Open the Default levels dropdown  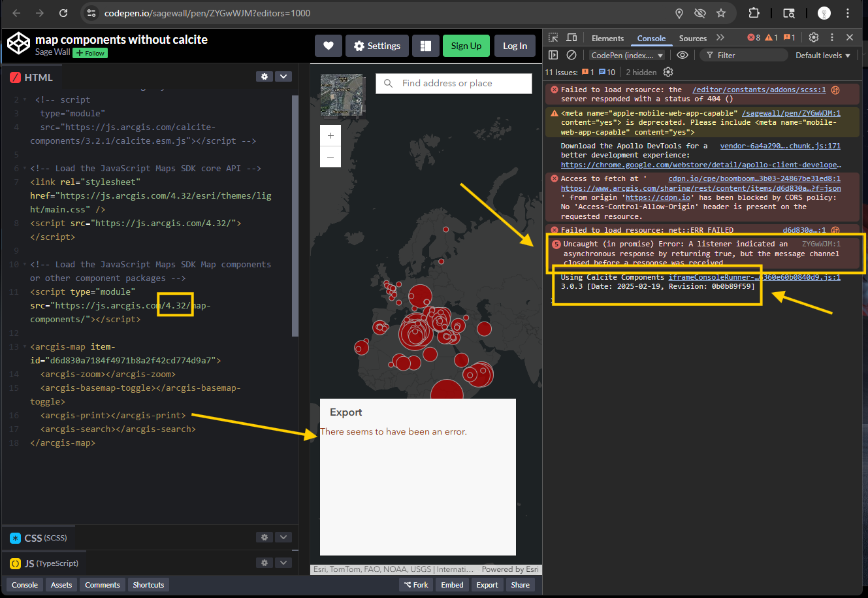[823, 56]
